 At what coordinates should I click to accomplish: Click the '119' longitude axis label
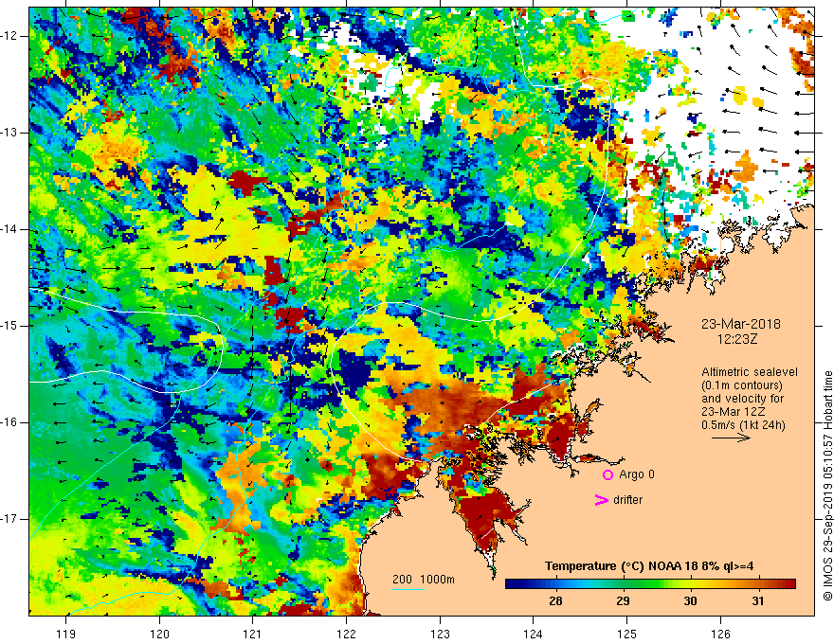click(66, 634)
